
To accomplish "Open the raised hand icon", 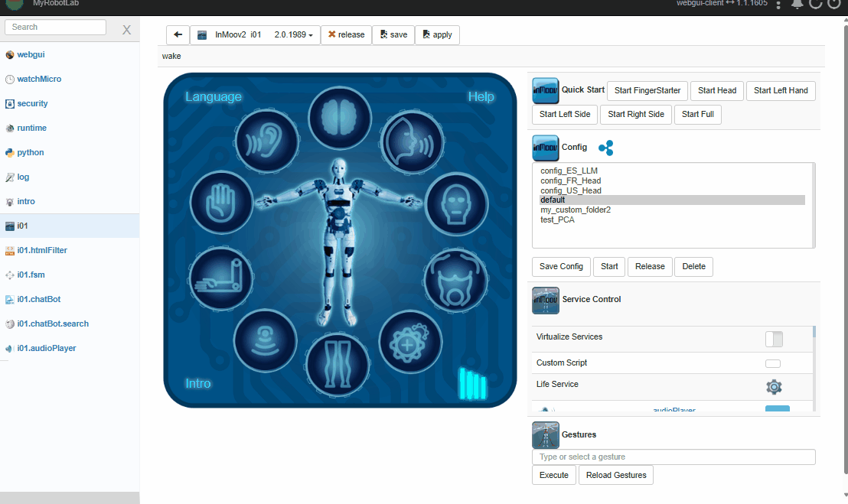I will 222,203.
